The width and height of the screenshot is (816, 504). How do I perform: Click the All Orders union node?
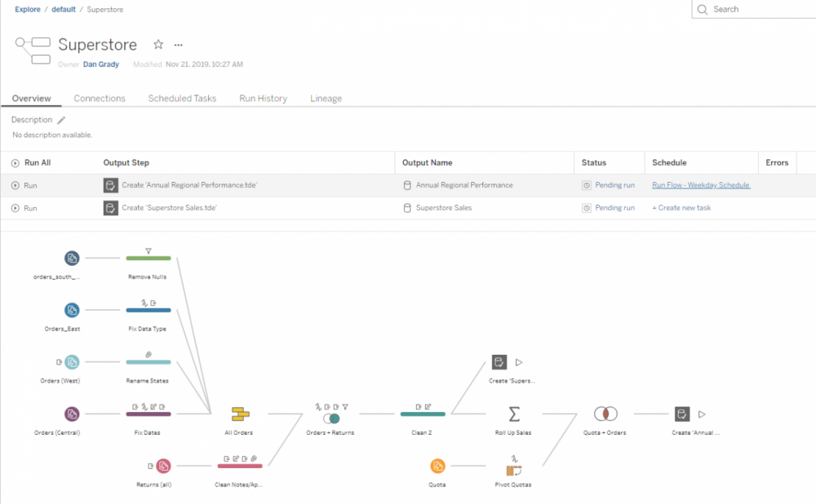(240, 414)
